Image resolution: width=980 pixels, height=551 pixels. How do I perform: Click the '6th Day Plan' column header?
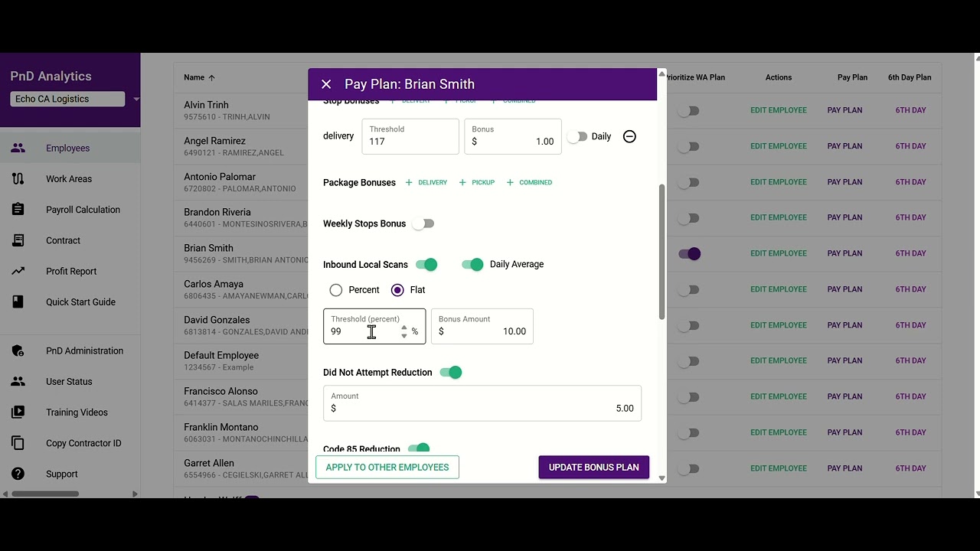point(910,77)
